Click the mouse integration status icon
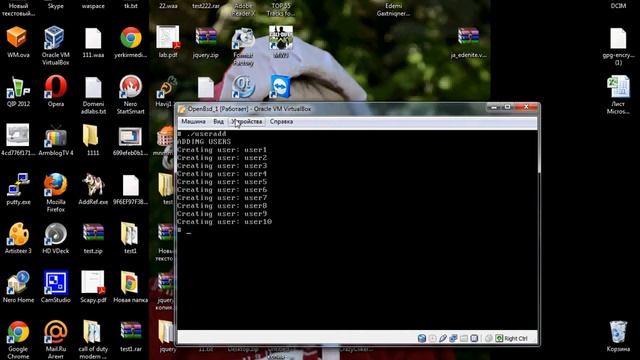Screen dimensions: 640x360 [488, 338]
